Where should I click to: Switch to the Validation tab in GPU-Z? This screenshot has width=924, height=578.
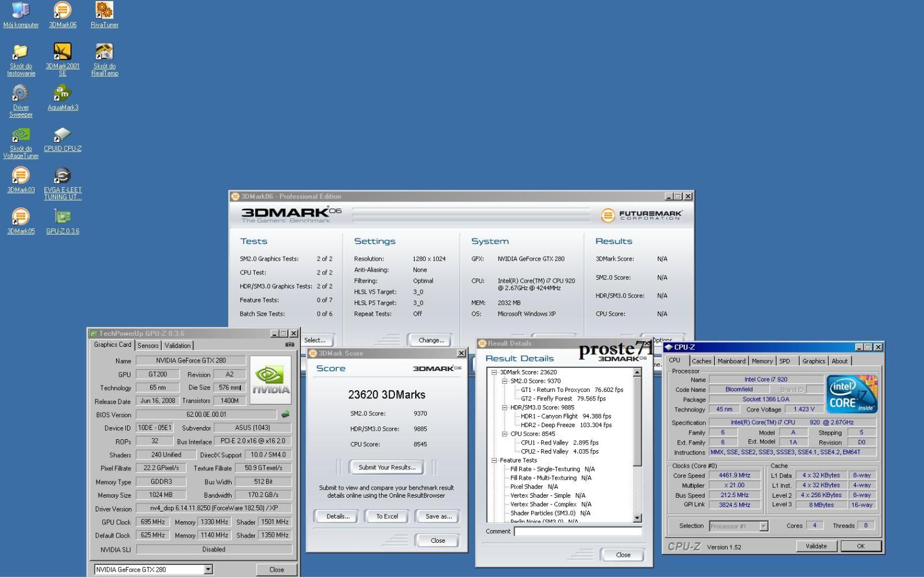click(177, 345)
